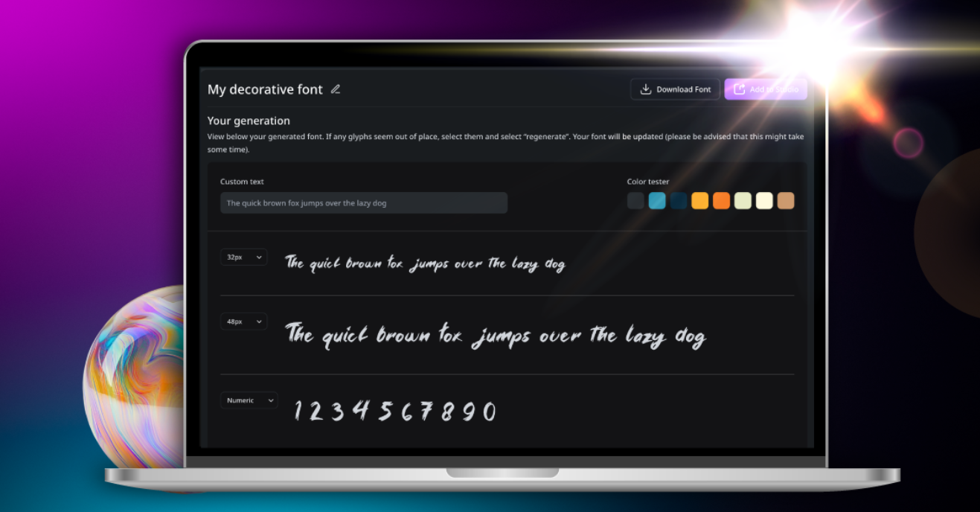Image resolution: width=980 pixels, height=512 pixels.
Task: Open the Numeric preview type dropdown
Action: pyautogui.click(x=249, y=400)
